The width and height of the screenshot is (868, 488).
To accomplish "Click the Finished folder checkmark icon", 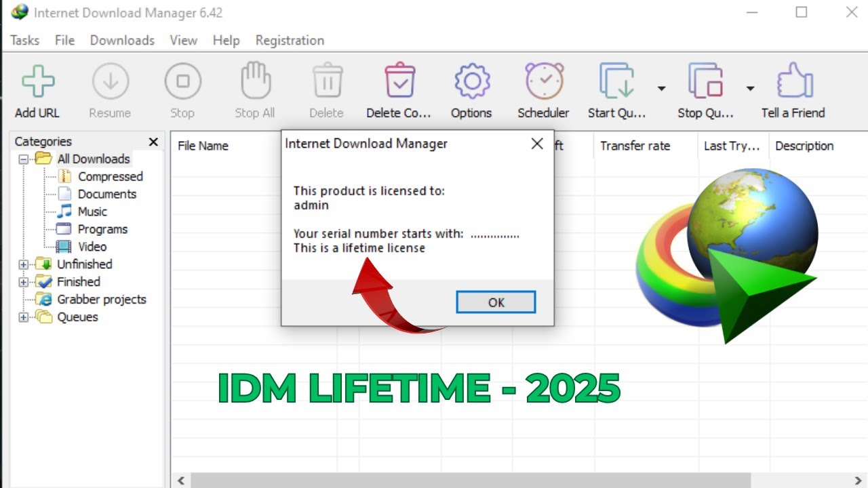I will [44, 282].
